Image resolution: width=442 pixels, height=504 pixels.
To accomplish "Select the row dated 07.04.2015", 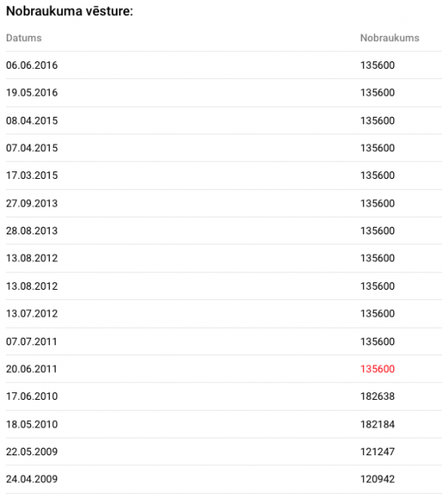I will pyautogui.click(x=224, y=148).
